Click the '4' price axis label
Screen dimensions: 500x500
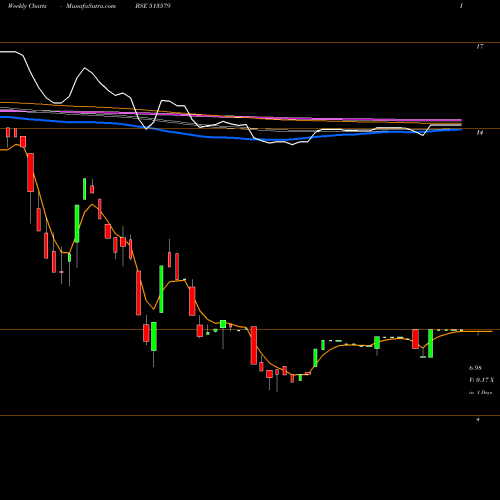click(478, 419)
